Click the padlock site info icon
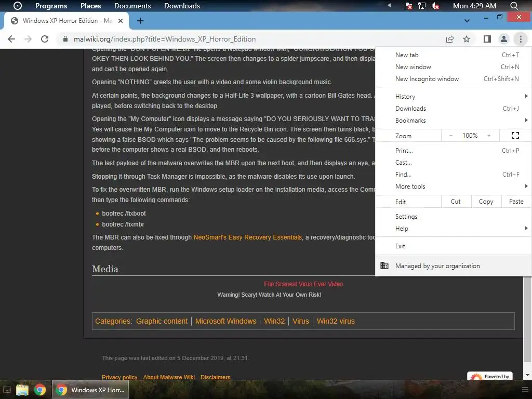This screenshot has width=532, height=399. [65, 39]
